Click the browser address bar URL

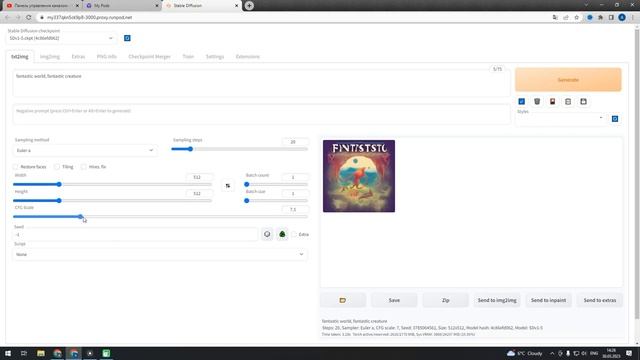[89, 18]
